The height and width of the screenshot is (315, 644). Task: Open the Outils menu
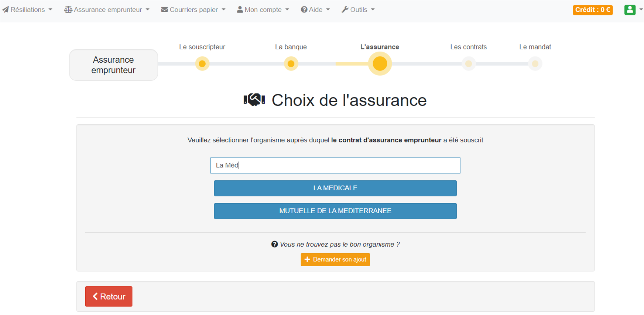click(x=359, y=10)
